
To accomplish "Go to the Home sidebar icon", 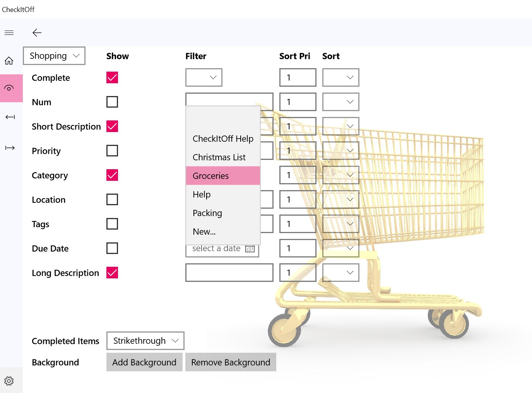I will pos(9,61).
